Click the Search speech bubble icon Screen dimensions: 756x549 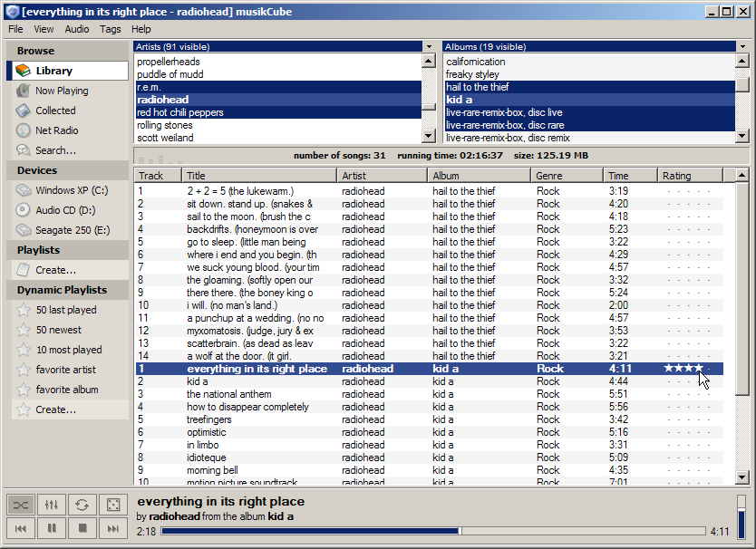point(23,150)
